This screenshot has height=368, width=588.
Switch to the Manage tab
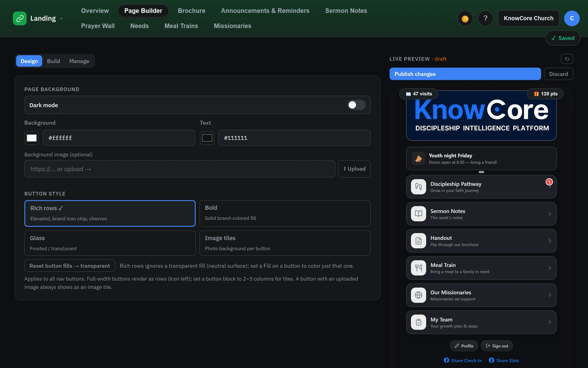click(x=79, y=61)
